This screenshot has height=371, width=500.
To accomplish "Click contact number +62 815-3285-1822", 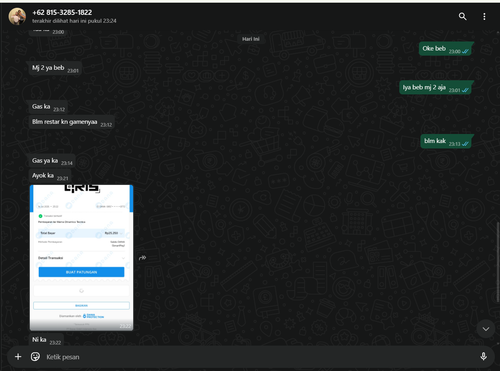I will 62,12.
